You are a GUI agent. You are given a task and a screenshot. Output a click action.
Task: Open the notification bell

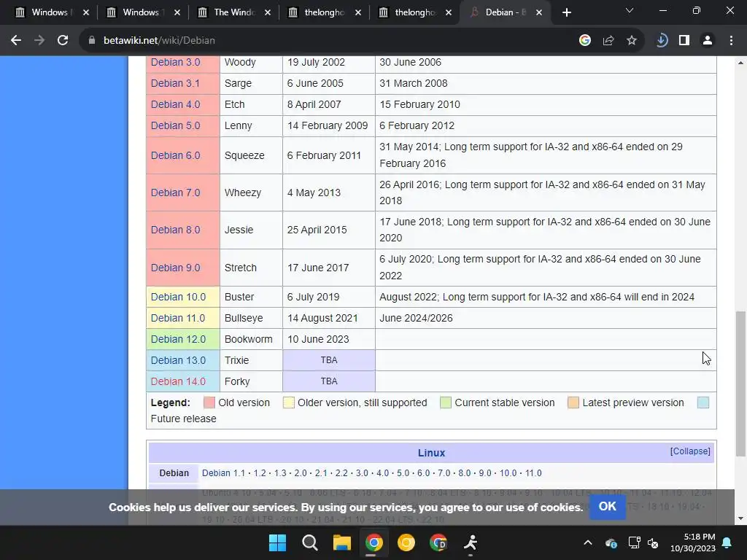(727, 542)
